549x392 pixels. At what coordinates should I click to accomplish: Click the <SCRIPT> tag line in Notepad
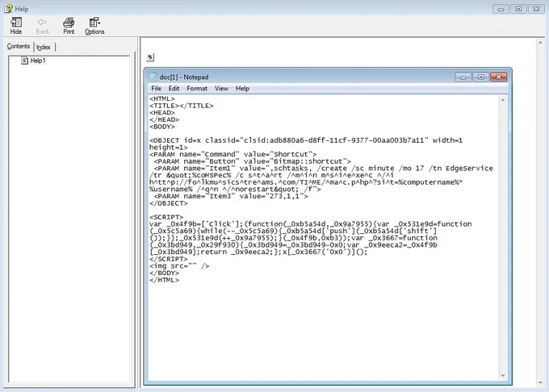pyautogui.click(x=166, y=217)
